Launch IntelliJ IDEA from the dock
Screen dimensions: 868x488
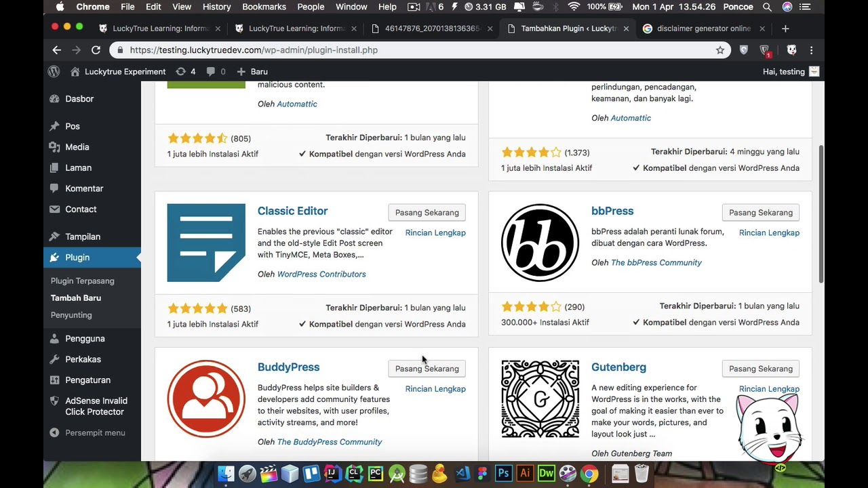332,473
